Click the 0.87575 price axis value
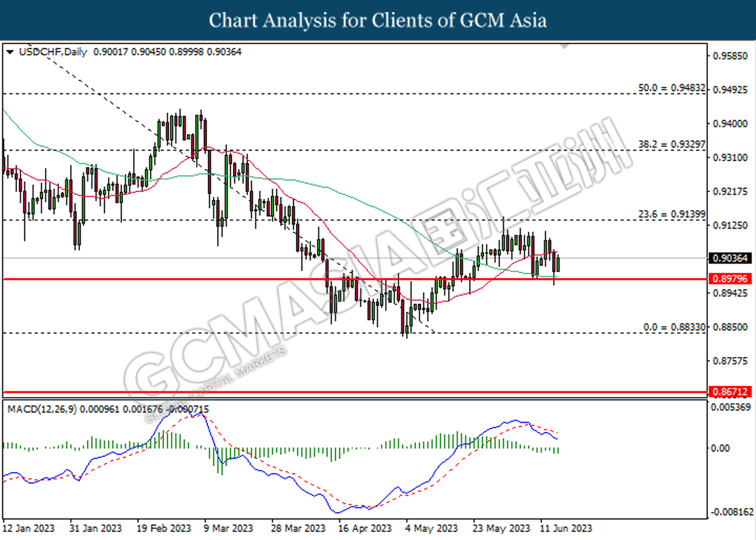 coord(730,361)
